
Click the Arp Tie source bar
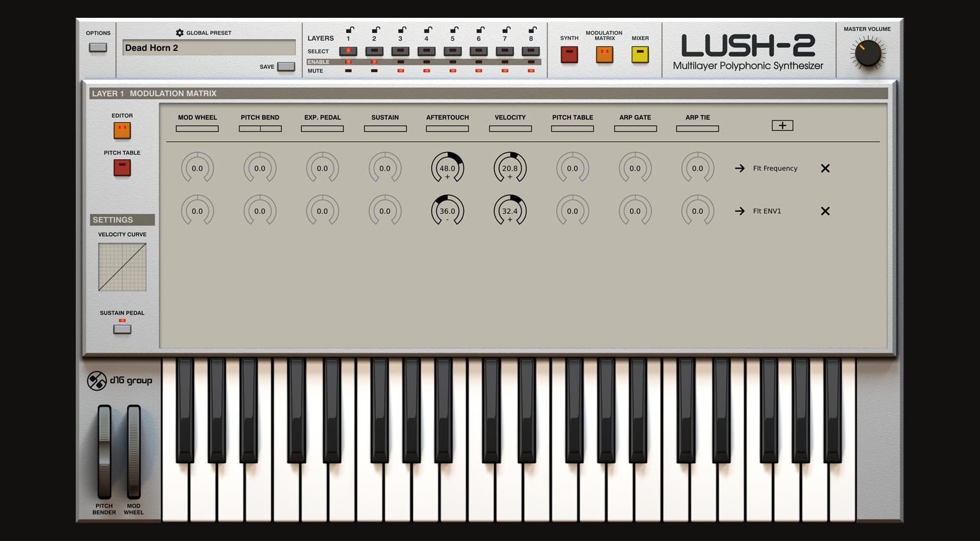coord(697,129)
